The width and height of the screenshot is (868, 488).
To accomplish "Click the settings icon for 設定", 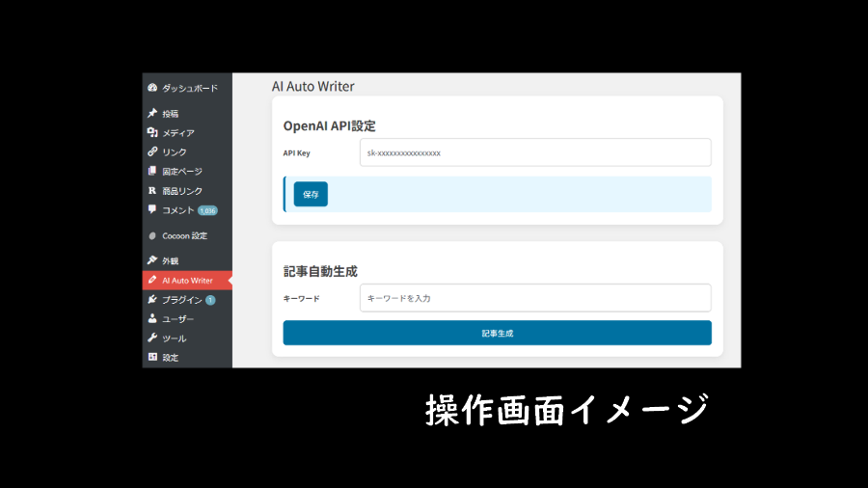I will pos(152,358).
